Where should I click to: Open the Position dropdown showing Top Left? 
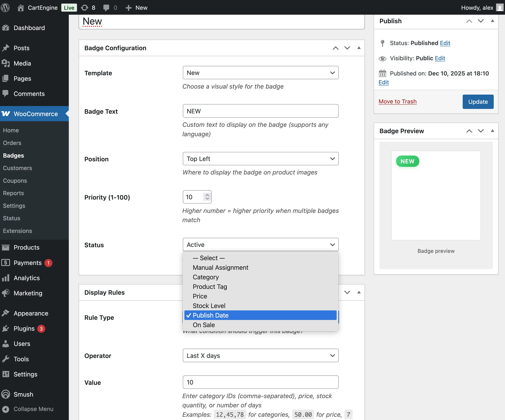(260, 159)
